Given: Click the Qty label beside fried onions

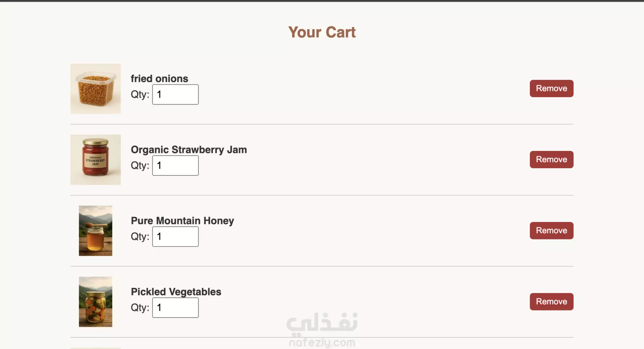Looking at the screenshot, I should tap(140, 95).
